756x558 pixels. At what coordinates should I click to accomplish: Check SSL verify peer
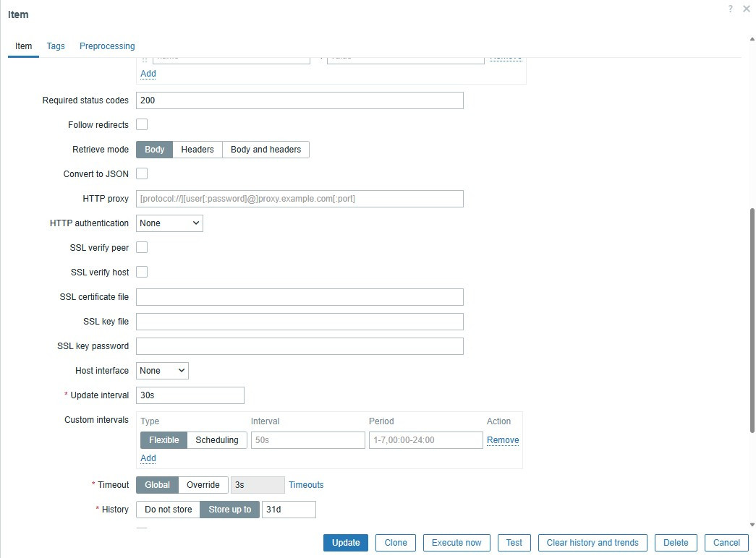click(142, 247)
